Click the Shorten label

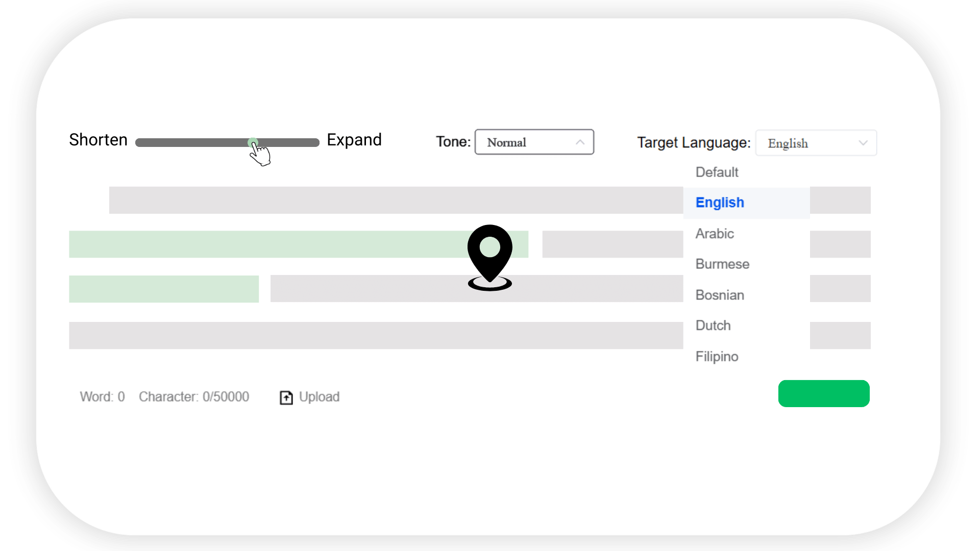click(x=97, y=140)
